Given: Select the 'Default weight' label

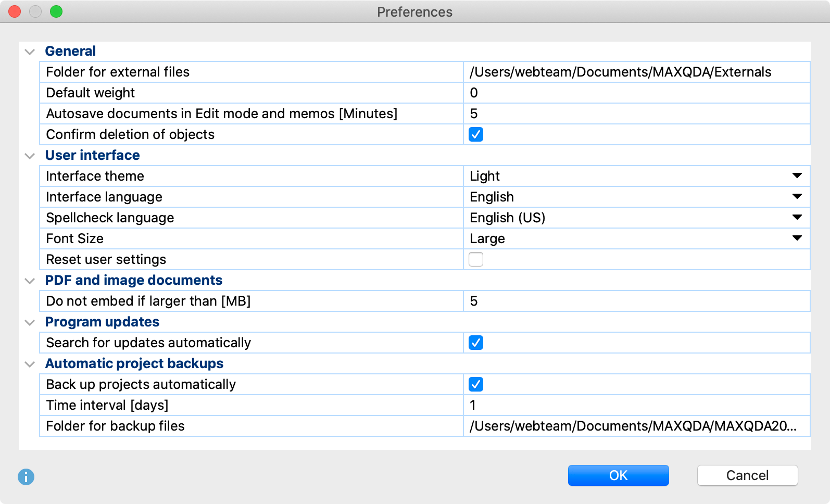Looking at the screenshot, I should click(90, 93).
